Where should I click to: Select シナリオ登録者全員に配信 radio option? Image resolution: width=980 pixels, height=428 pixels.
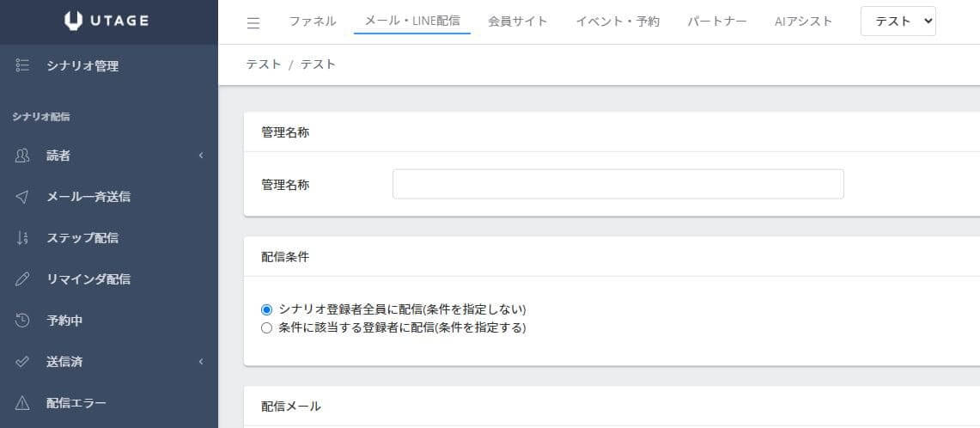click(x=267, y=309)
